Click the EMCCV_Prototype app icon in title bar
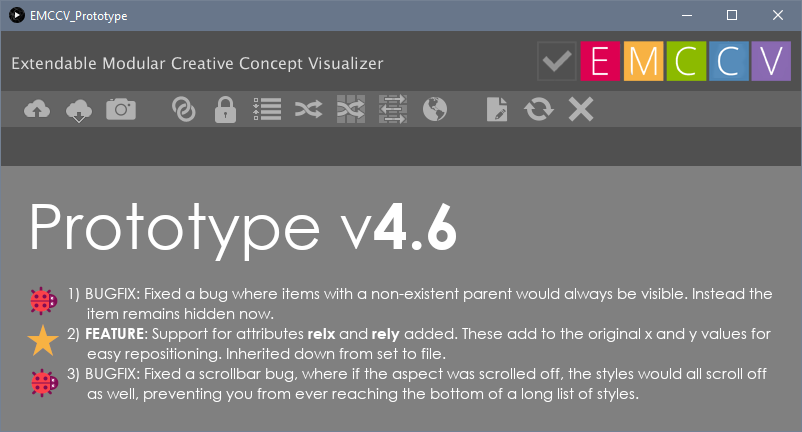Viewport: 802px width, 432px height. click(x=17, y=15)
